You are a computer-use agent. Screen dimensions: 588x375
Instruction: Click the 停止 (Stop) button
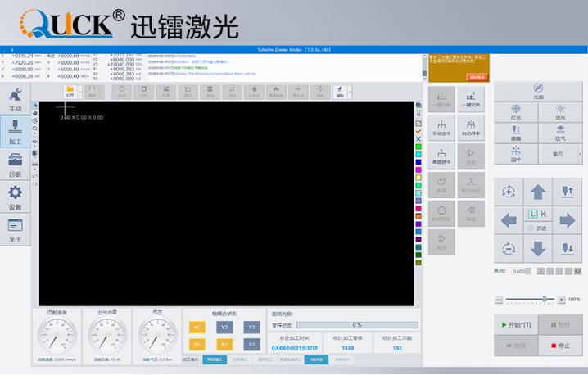(x=560, y=345)
